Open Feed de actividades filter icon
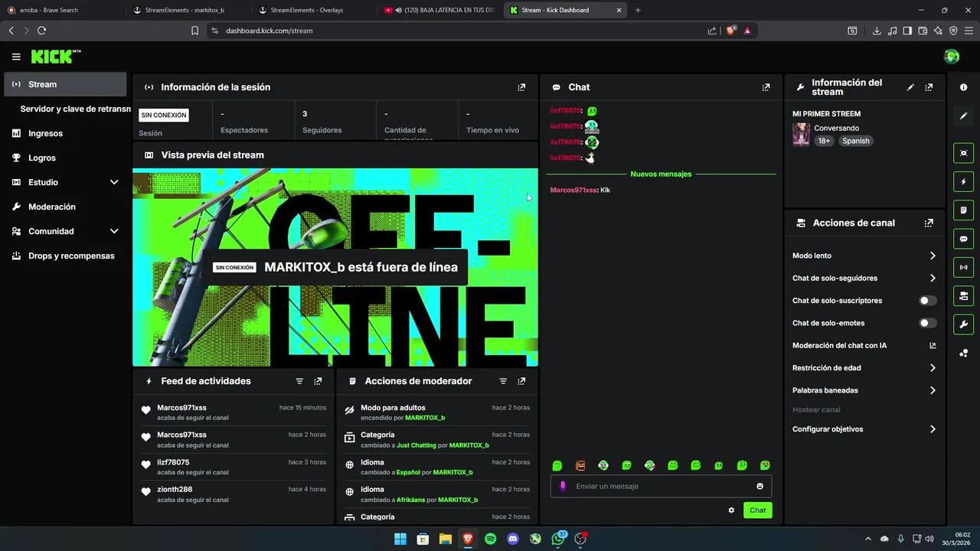 299,381
